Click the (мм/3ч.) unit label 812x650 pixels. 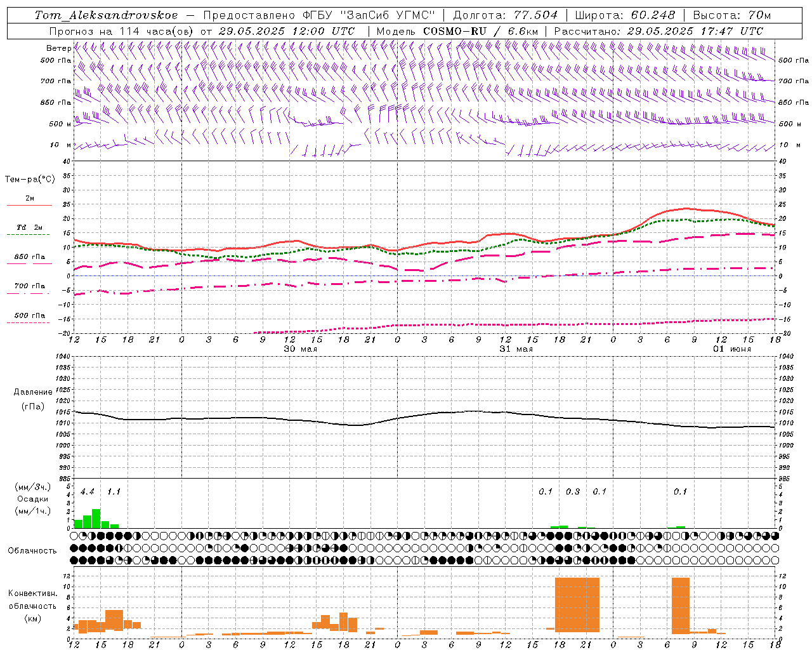[32, 487]
